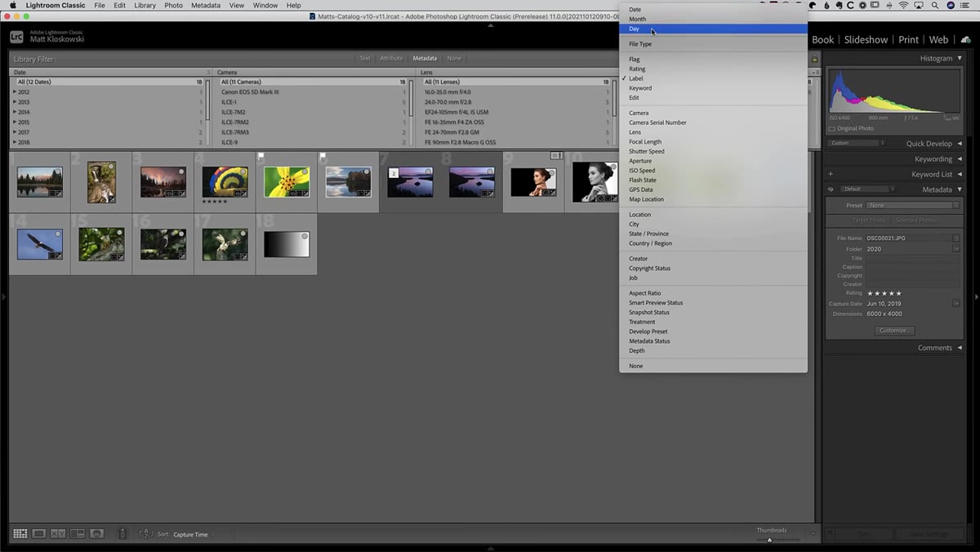The image size is (980, 552).
Task: Turn off filters with None
Action: coord(454,59)
